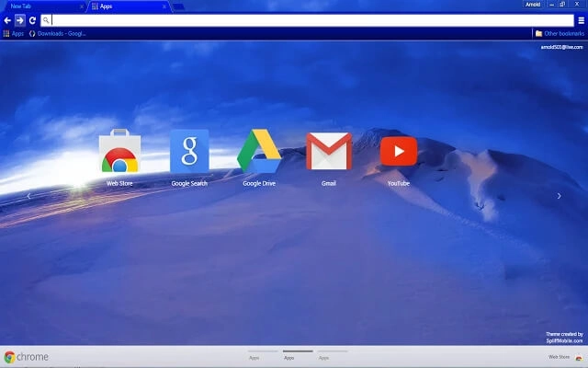Reload the current page

(x=32, y=20)
